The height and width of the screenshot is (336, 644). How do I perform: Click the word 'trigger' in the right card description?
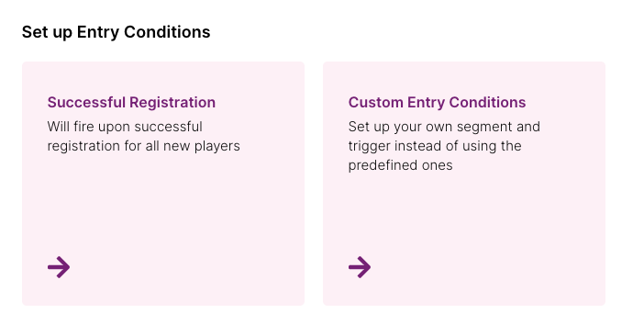tap(369, 146)
